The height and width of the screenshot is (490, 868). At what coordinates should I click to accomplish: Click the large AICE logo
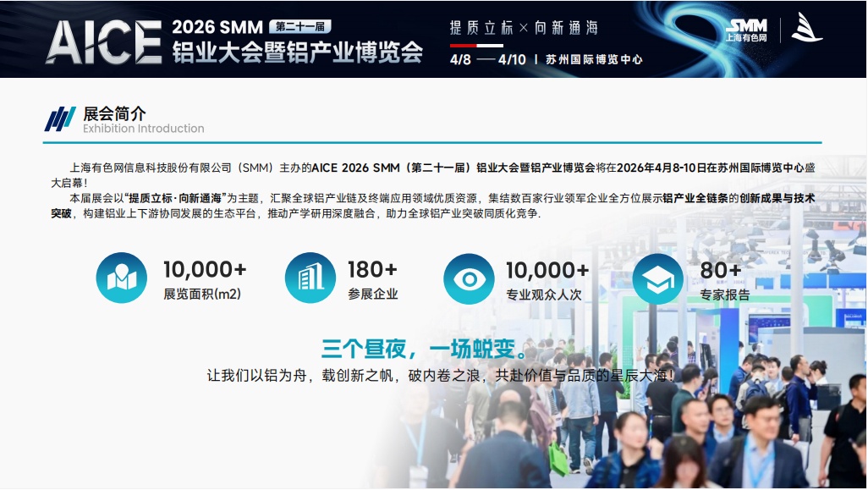point(102,40)
